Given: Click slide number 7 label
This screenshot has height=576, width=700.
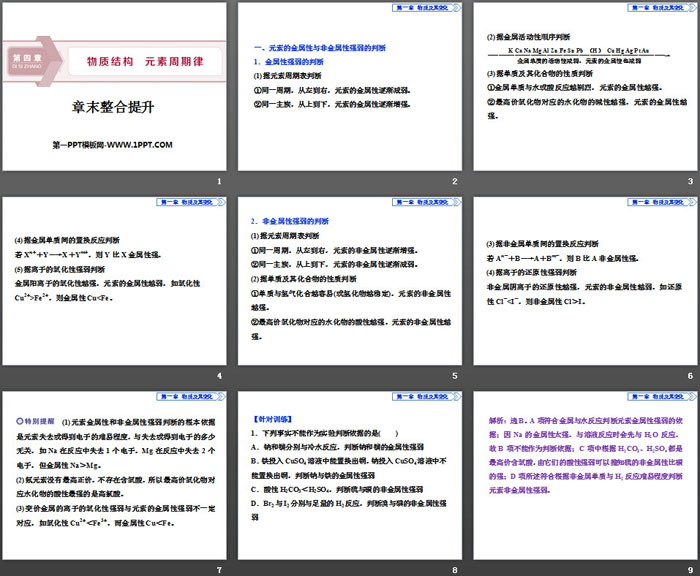Looking at the screenshot, I should click(x=219, y=570).
